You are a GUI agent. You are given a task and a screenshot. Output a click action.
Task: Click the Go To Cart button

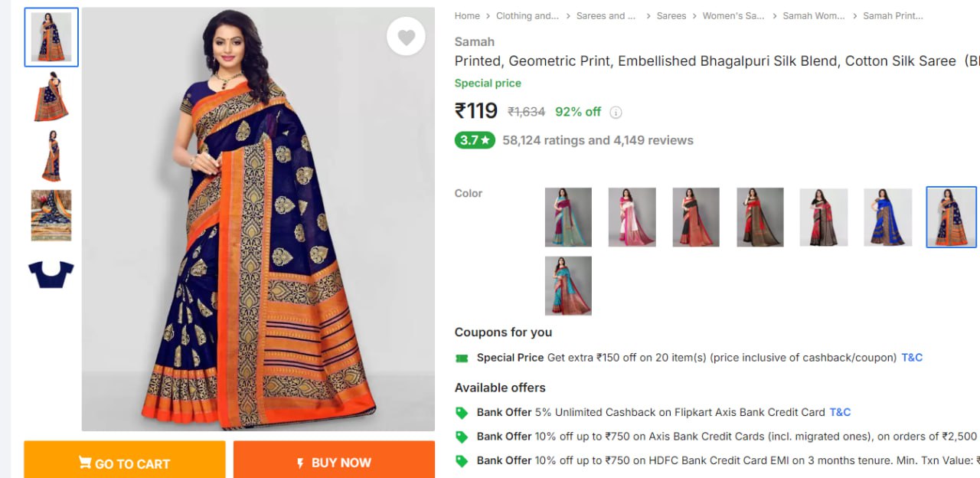coord(125,463)
